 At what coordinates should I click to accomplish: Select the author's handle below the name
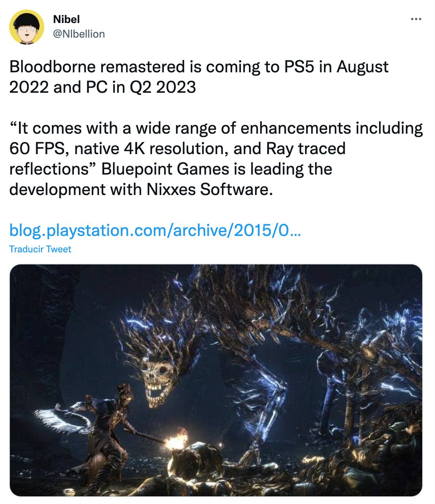click(79, 34)
